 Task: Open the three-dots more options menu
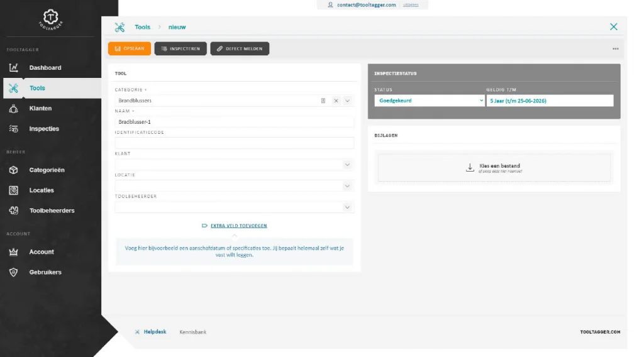(x=615, y=49)
